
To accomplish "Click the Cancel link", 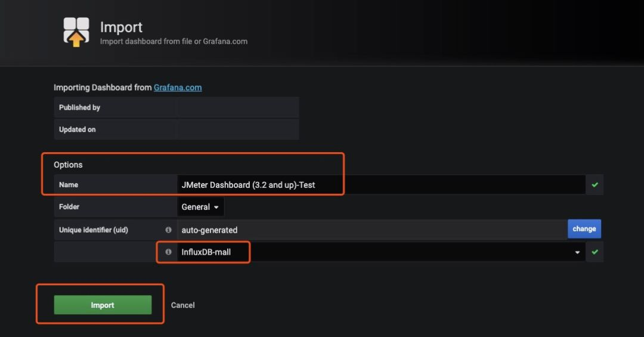I will [182, 305].
